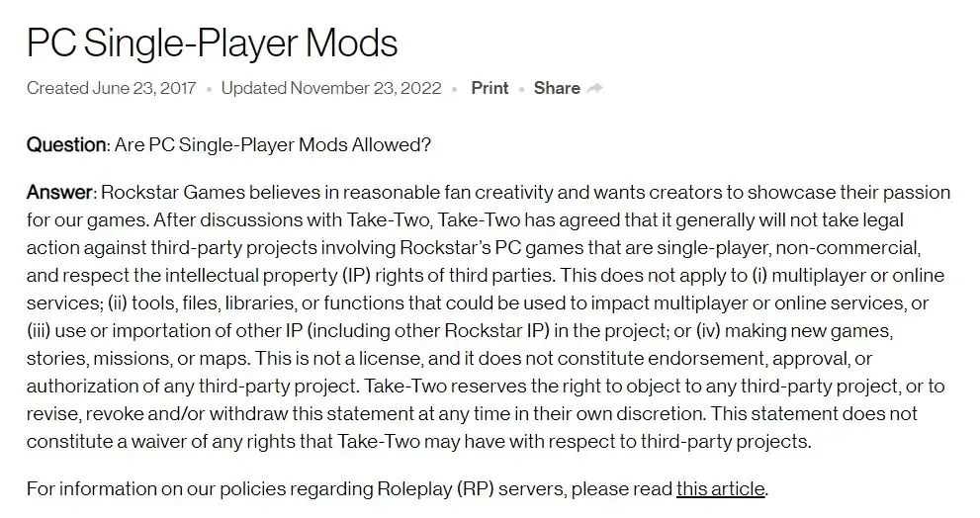Viewport: 980px width, 518px height.
Task: Click the bold "Answer" label
Action: (x=59, y=192)
